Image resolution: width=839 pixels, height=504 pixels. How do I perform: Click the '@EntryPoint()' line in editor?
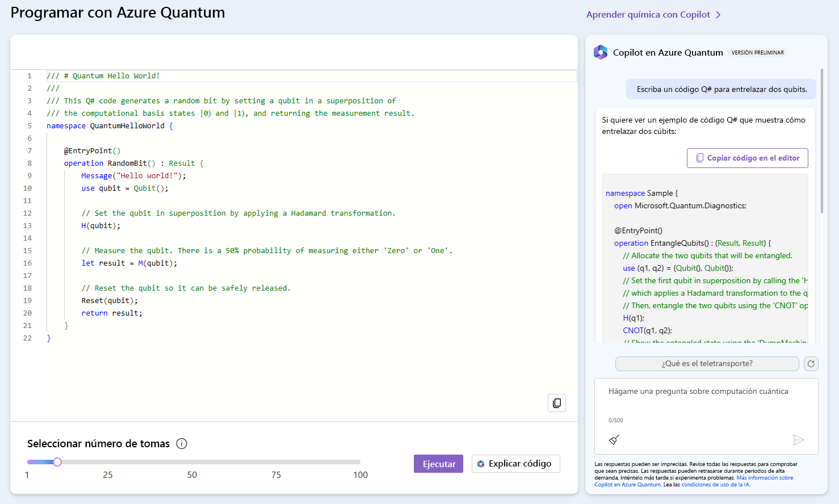click(92, 151)
